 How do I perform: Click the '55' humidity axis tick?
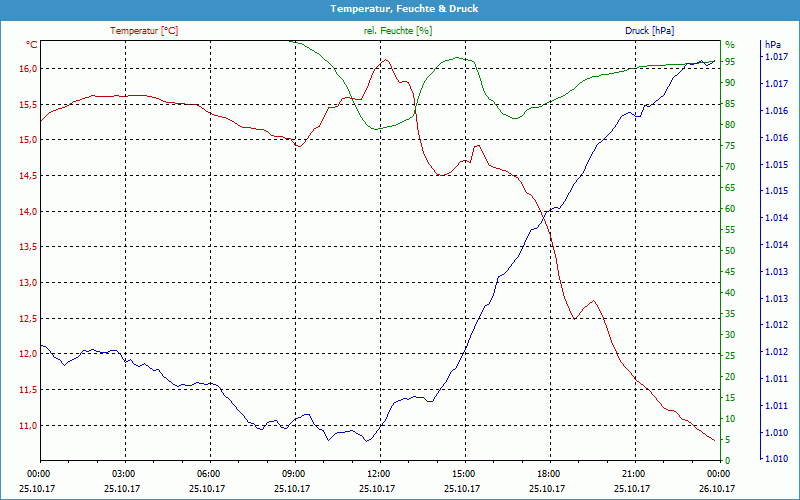730,230
